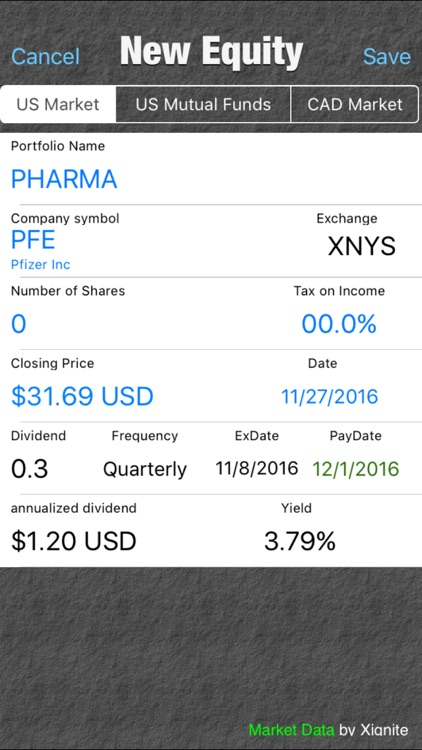
Task: Select the US Market tab
Action: coord(58,104)
